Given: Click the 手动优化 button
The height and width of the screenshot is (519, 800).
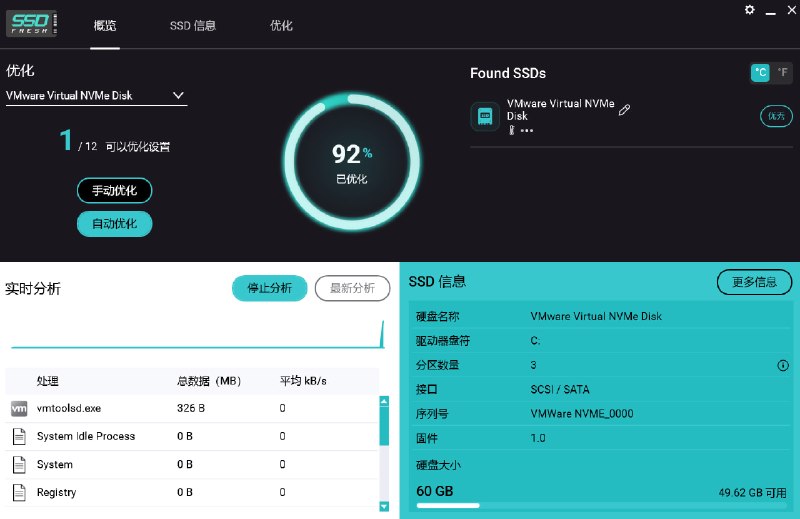Looking at the screenshot, I should click(x=114, y=191).
